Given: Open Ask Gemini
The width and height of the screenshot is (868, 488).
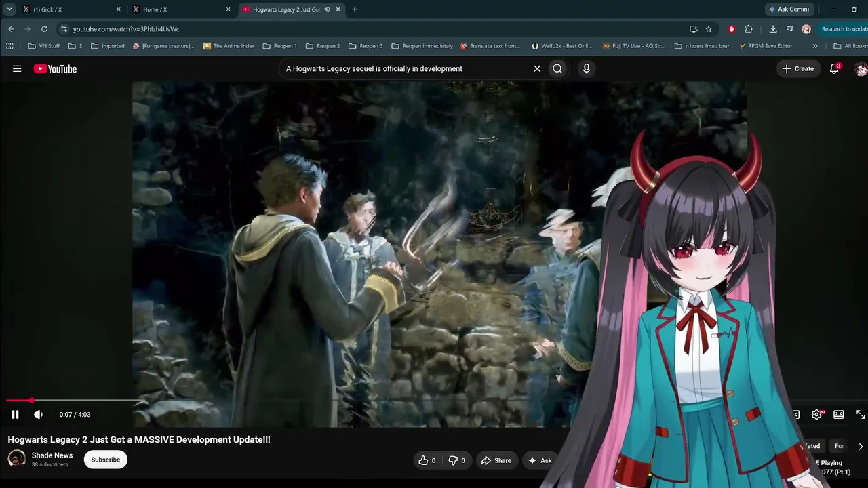Looking at the screenshot, I should coord(791,9).
